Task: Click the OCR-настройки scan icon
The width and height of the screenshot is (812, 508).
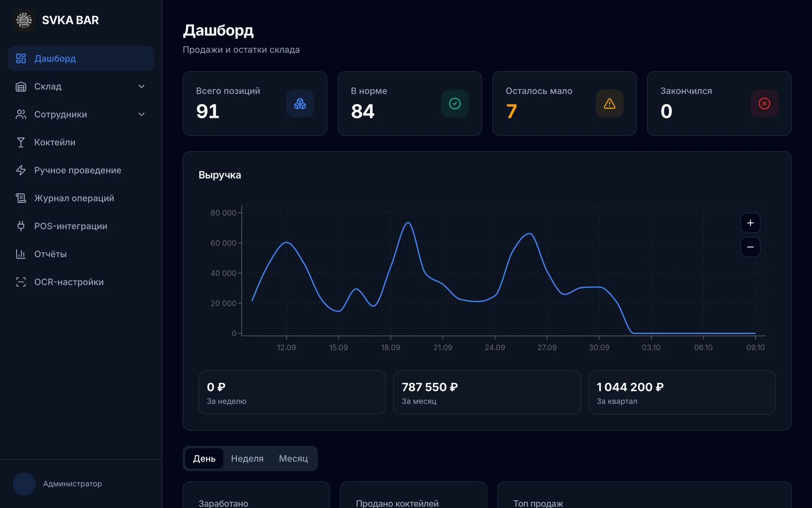Action: [x=21, y=282]
